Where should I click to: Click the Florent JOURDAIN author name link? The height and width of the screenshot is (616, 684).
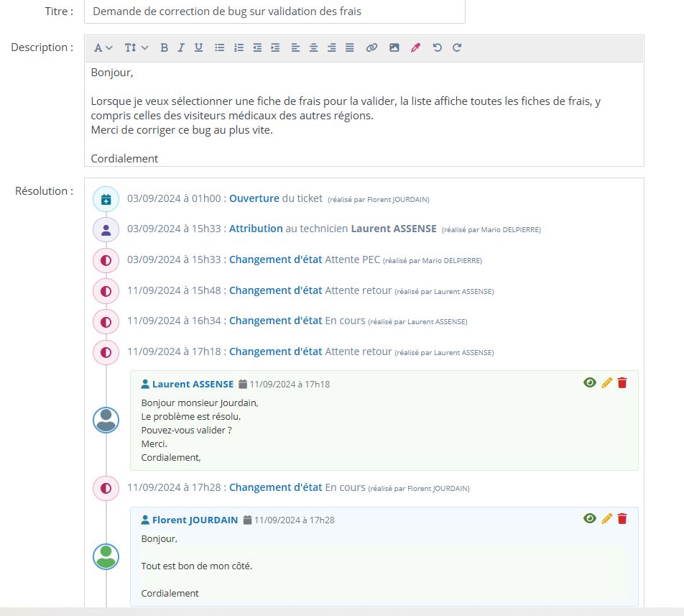click(x=195, y=520)
